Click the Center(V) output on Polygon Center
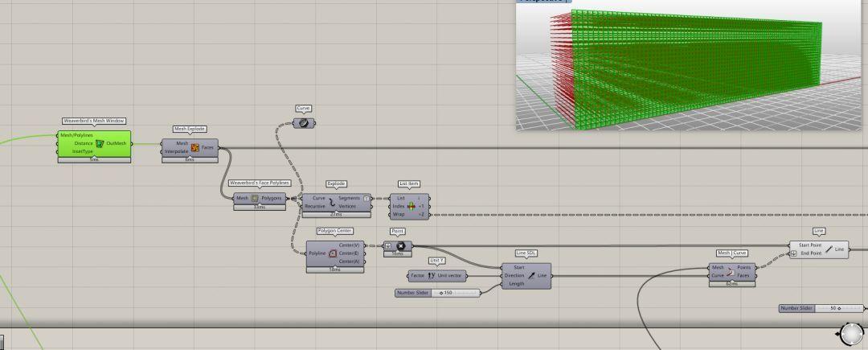Image resolution: width=868 pixels, height=350 pixels. (349, 245)
